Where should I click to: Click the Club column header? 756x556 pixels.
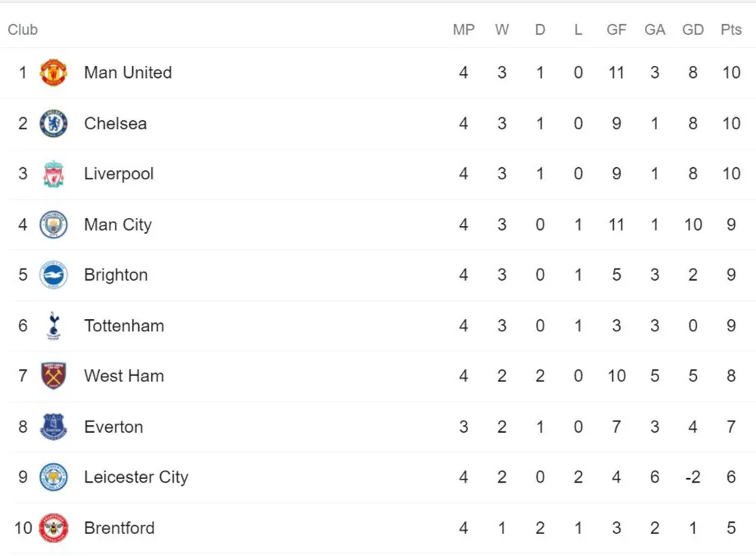23,30
